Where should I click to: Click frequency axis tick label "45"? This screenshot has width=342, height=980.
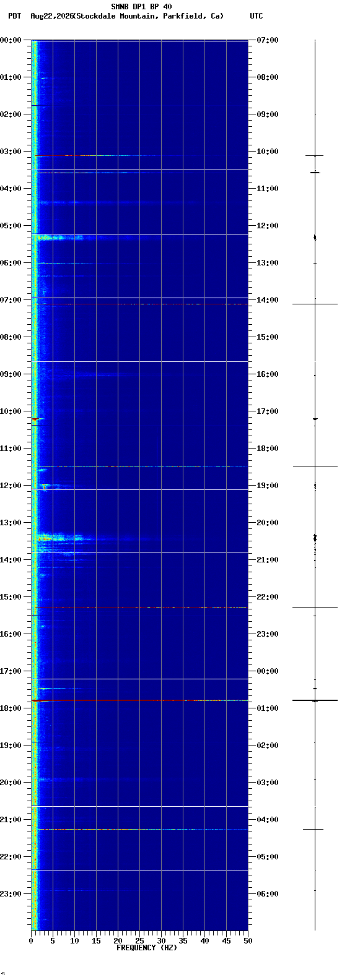[226, 941]
